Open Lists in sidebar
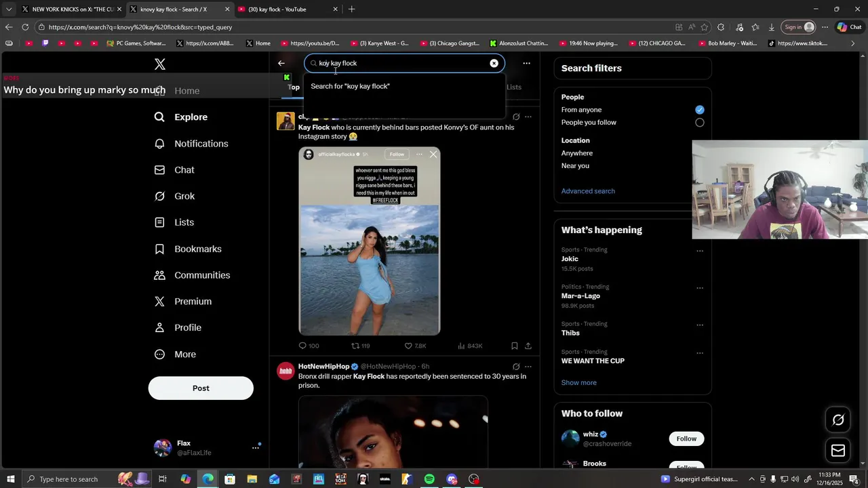 pos(174,222)
